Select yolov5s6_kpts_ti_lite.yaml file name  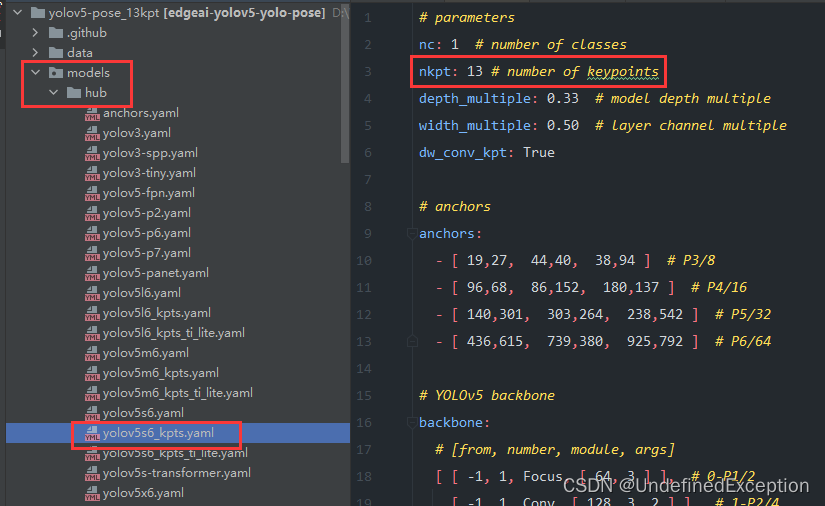(175, 452)
